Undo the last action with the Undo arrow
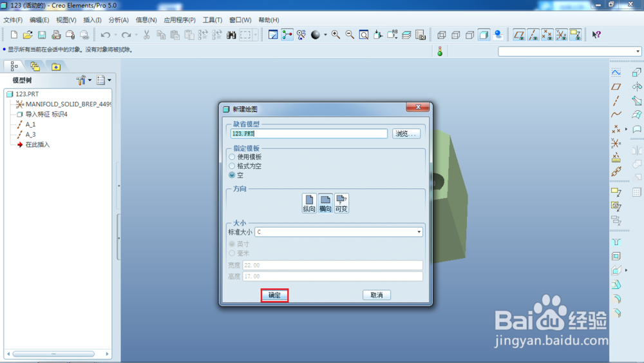644x363 pixels. (x=106, y=35)
